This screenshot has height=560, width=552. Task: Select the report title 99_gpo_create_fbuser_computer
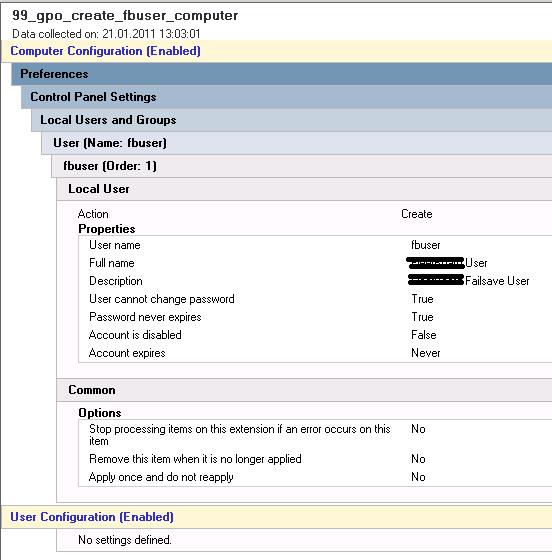point(125,16)
